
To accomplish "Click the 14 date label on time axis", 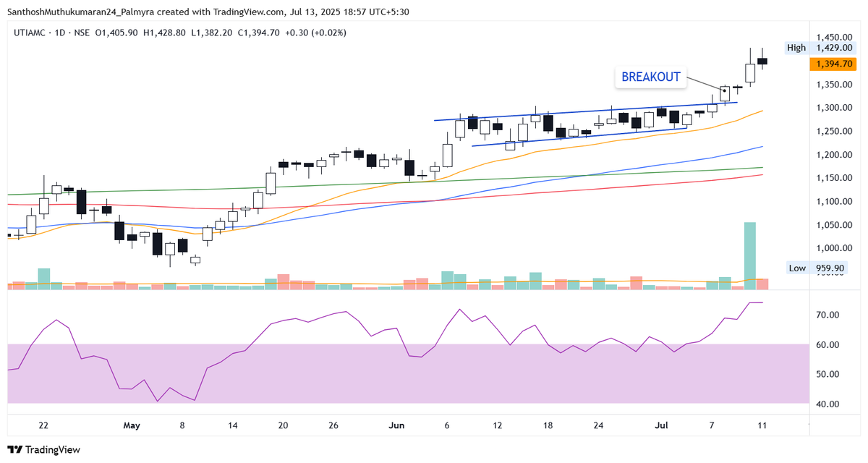I will click(233, 425).
